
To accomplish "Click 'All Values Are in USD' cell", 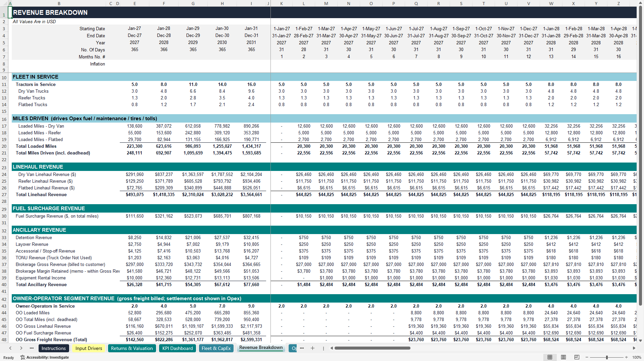I will click(x=34, y=21).
